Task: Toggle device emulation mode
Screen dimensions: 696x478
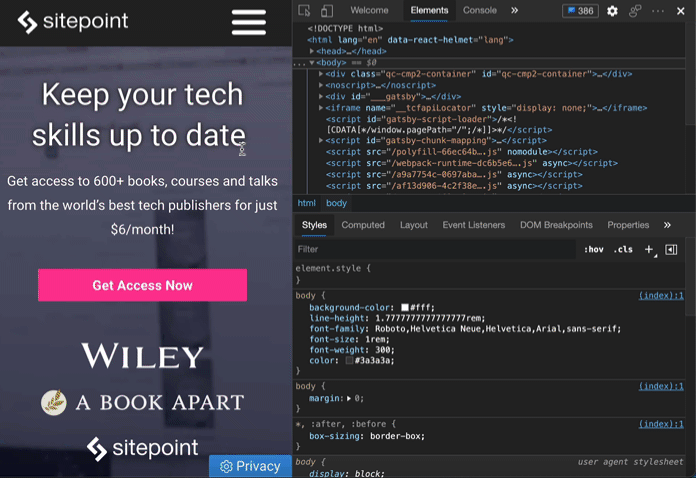Action: pos(327,10)
